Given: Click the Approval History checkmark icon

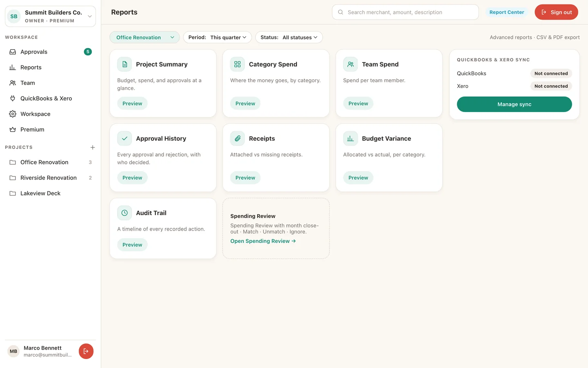Looking at the screenshot, I should 125,139.
